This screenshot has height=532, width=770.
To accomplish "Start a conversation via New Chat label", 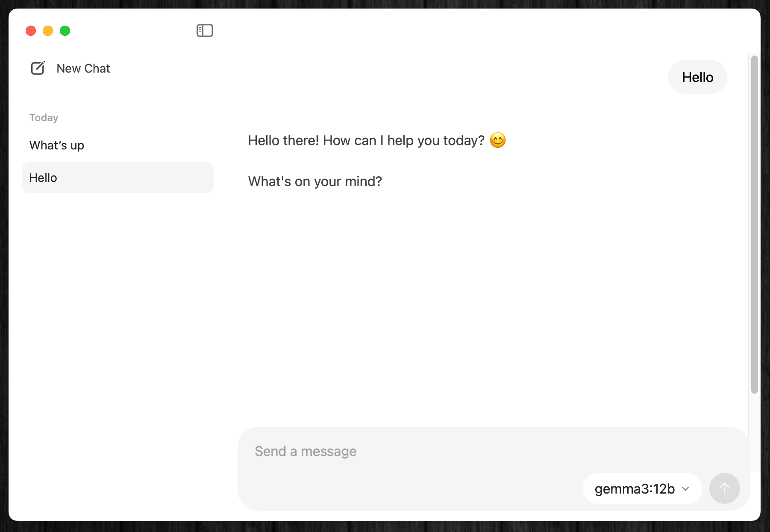I will tap(83, 68).
